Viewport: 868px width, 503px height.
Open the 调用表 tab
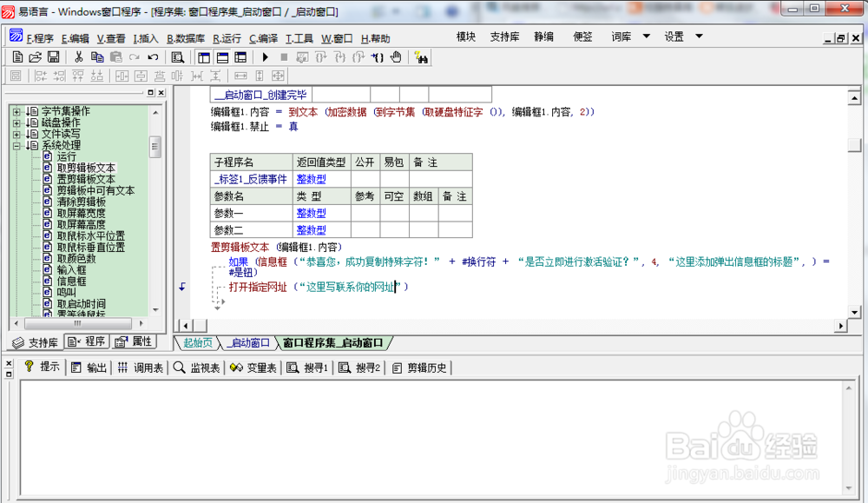point(141,367)
